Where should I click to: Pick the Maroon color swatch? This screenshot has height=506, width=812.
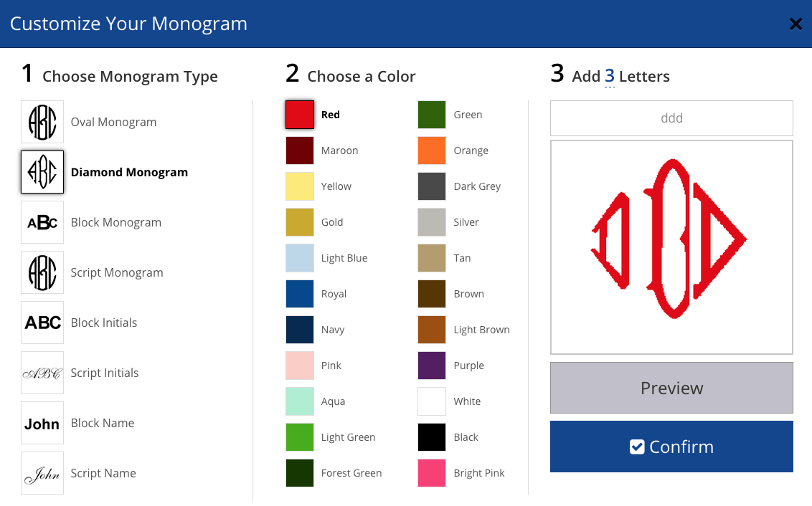coord(300,151)
